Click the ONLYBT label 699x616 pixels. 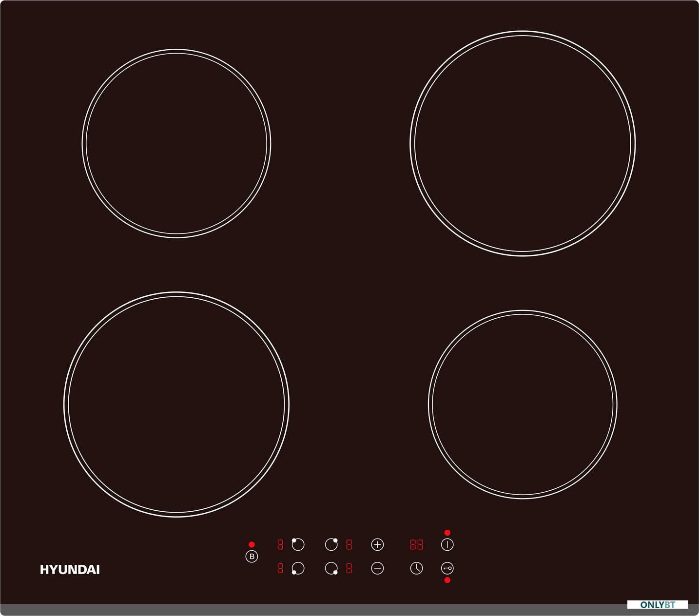coord(658,605)
